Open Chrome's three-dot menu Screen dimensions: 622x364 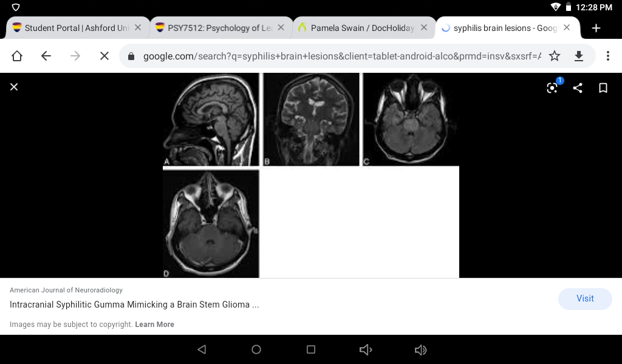point(607,56)
